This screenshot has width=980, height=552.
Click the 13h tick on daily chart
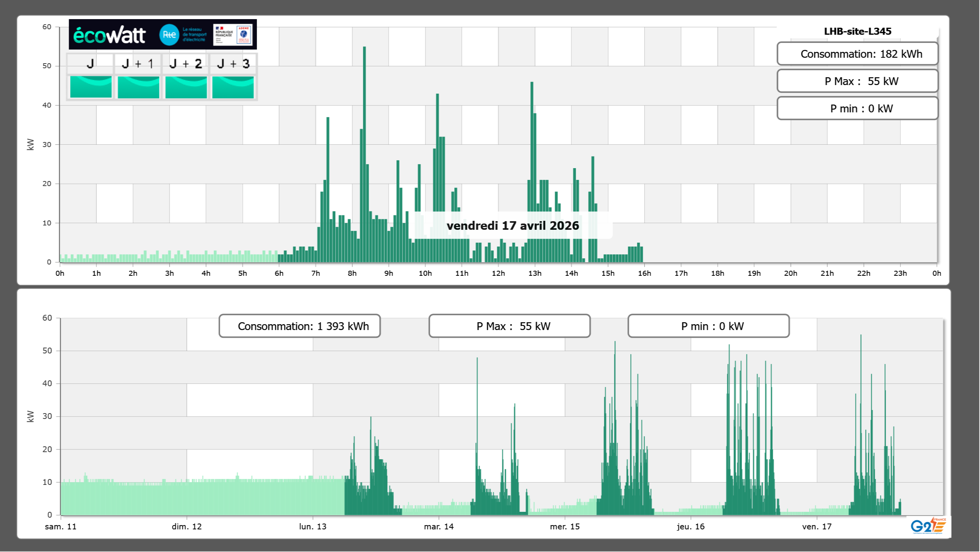535,273
